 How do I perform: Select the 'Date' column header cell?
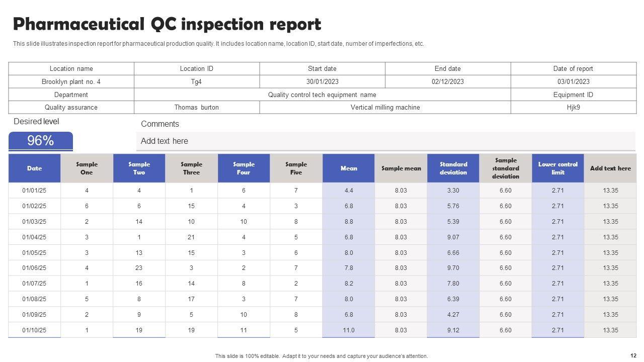tap(35, 168)
